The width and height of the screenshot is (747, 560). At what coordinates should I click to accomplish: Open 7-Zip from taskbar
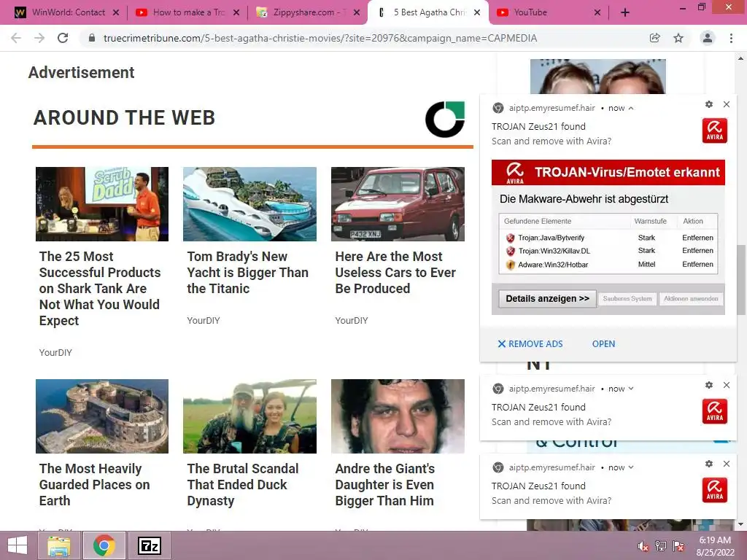150,545
